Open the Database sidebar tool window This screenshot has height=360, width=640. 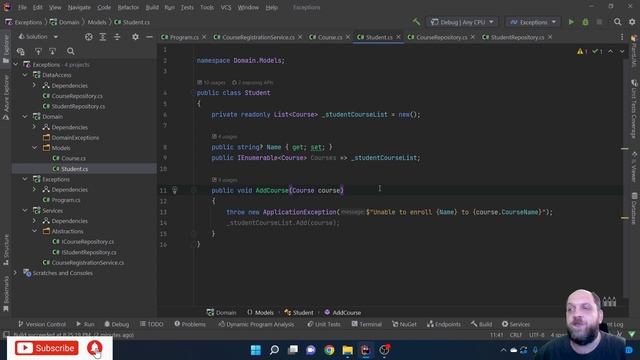(x=634, y=208)
